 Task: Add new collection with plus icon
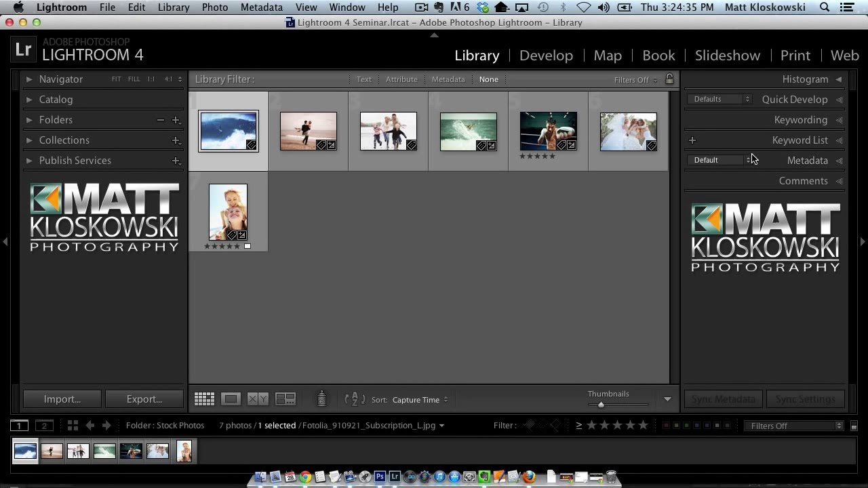[176, 140]
